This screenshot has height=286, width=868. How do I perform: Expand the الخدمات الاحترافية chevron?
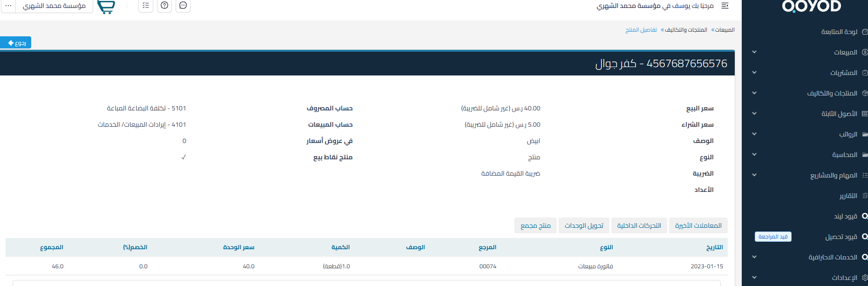[x=754, y=257]
